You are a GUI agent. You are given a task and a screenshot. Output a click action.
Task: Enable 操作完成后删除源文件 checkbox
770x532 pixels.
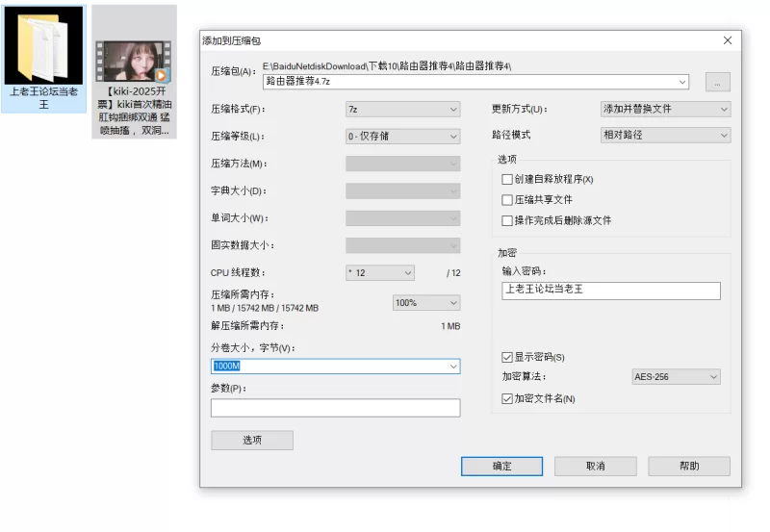(507, 221)
